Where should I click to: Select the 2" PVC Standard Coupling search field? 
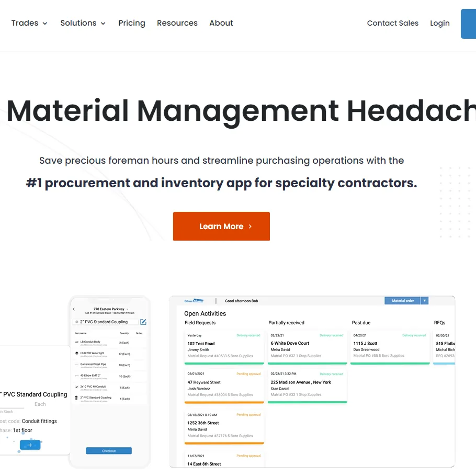105,322
